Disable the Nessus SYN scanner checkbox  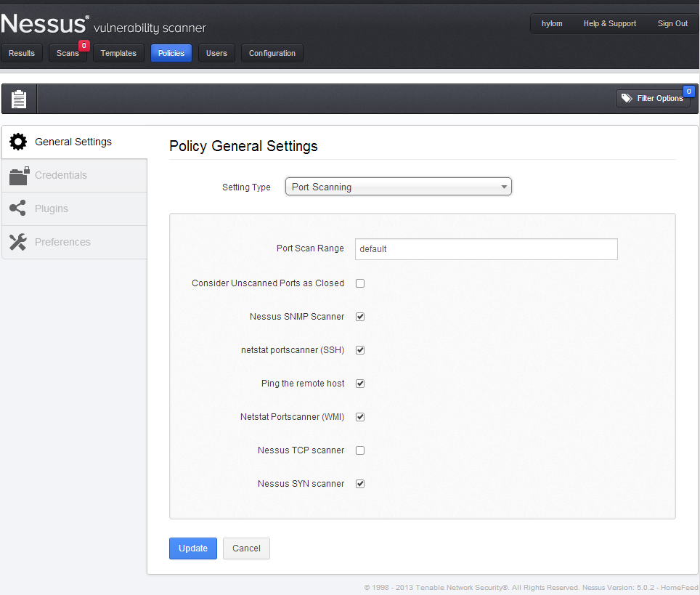pyautogui.click(x=360, y=484)
